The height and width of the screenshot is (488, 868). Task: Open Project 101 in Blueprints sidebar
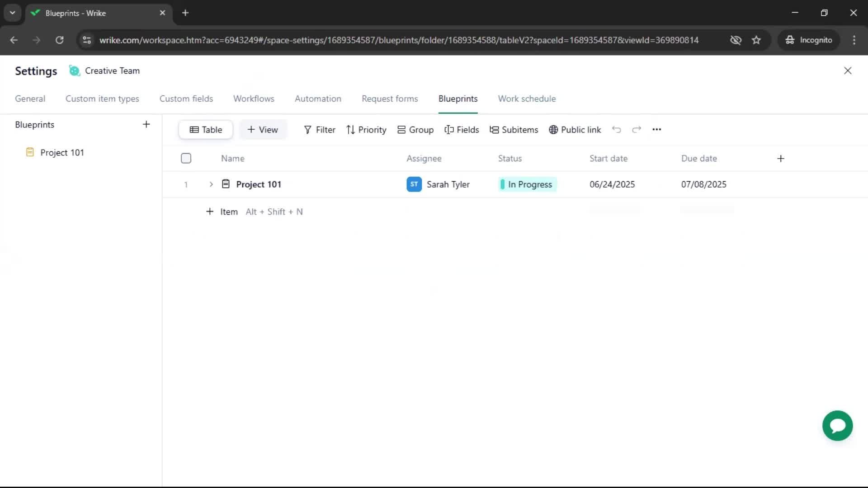pyautogui.click(x=62, y=153)
